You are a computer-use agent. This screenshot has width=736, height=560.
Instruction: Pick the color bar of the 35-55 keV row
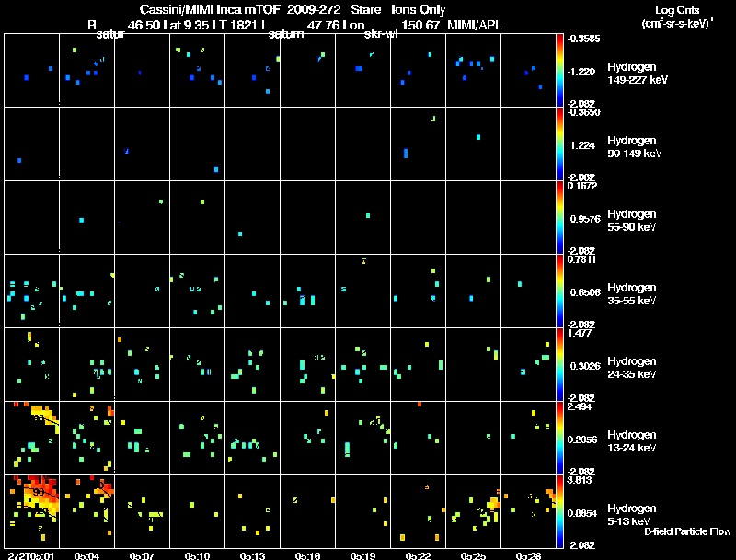[x=559, y=291]
